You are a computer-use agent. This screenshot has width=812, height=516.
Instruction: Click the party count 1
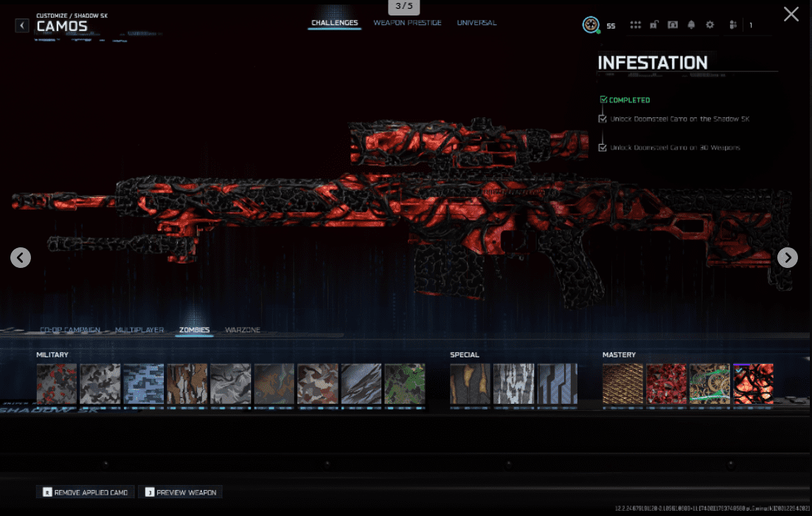click(x=750, y=25)
